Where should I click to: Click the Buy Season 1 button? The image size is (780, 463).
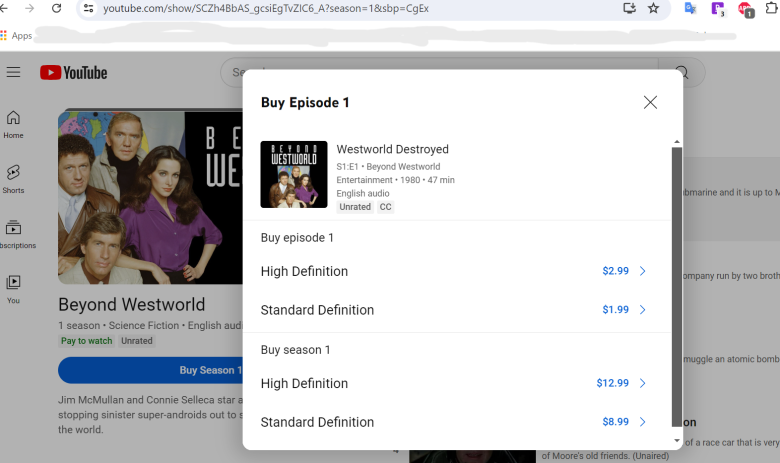(150, 370)
